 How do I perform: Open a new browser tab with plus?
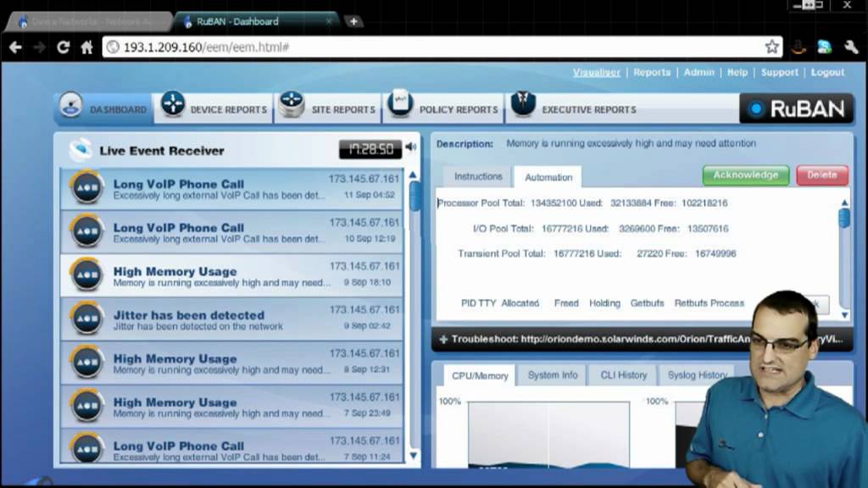point(353,21)
